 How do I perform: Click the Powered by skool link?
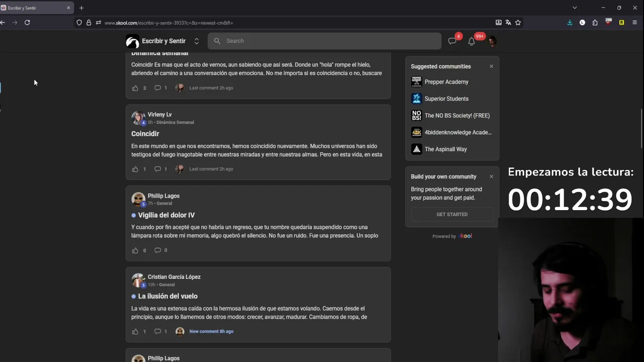[x=452, y=236]
